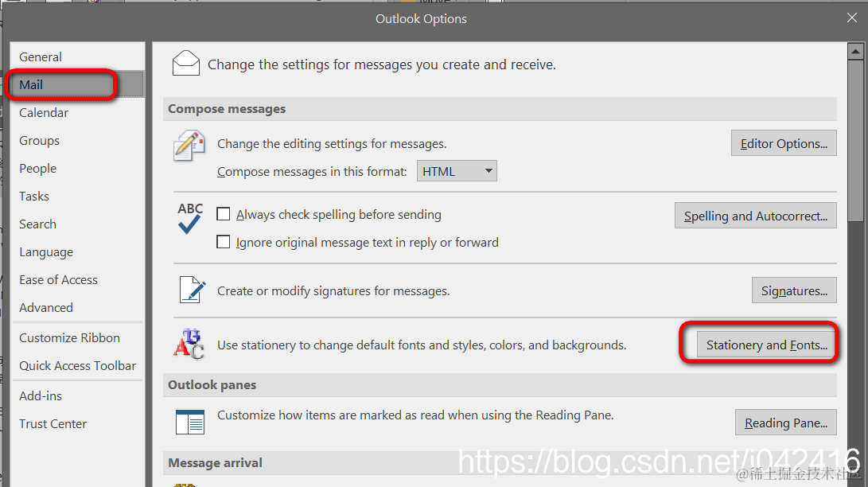Click the Reading Pane button

coord(785,423)
